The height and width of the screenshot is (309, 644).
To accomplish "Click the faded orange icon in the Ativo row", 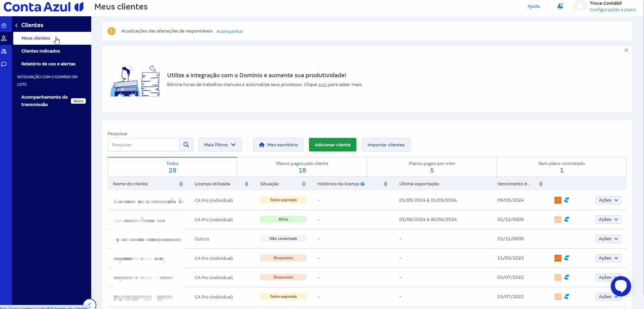I will 558,220.
